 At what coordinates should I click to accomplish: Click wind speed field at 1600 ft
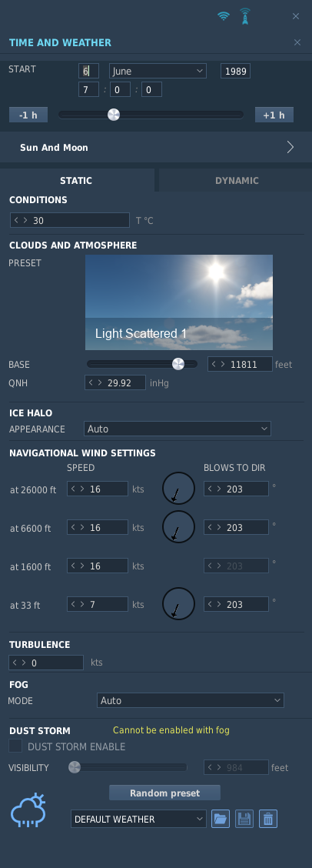98,566
